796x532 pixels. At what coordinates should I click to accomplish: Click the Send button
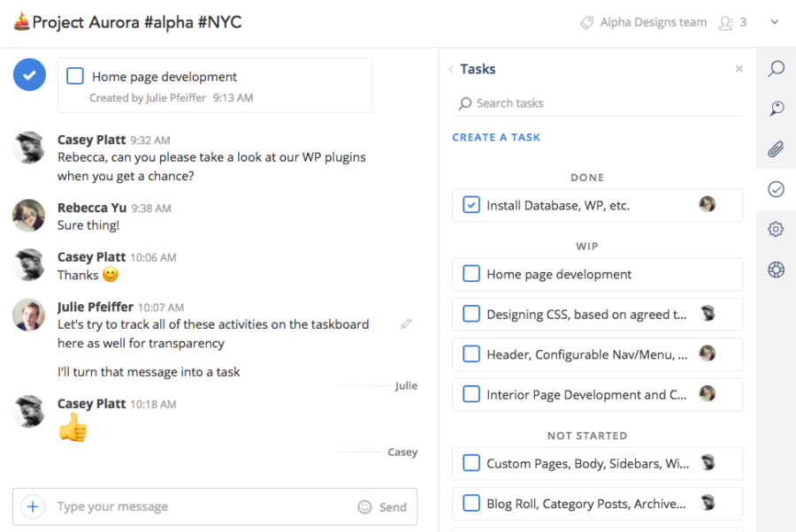click(x=393, y=507)
